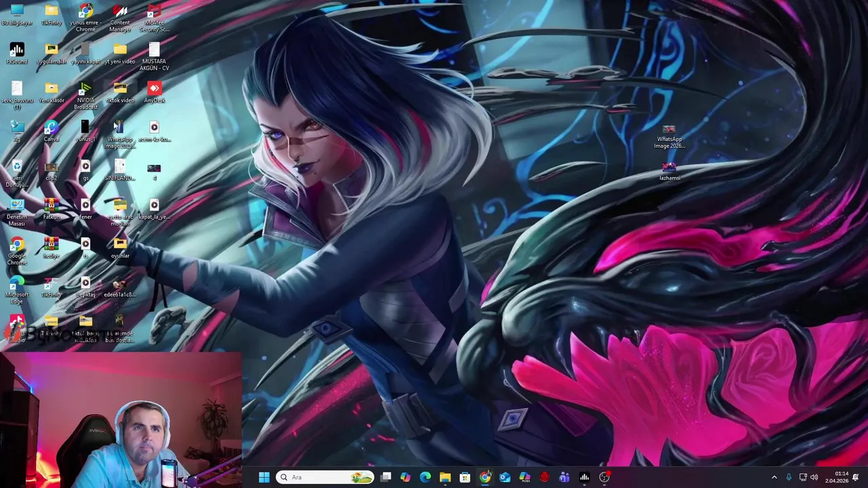Select the Yeni klasör folder
The height and width of the screenshot is (488, 868).
52,93
